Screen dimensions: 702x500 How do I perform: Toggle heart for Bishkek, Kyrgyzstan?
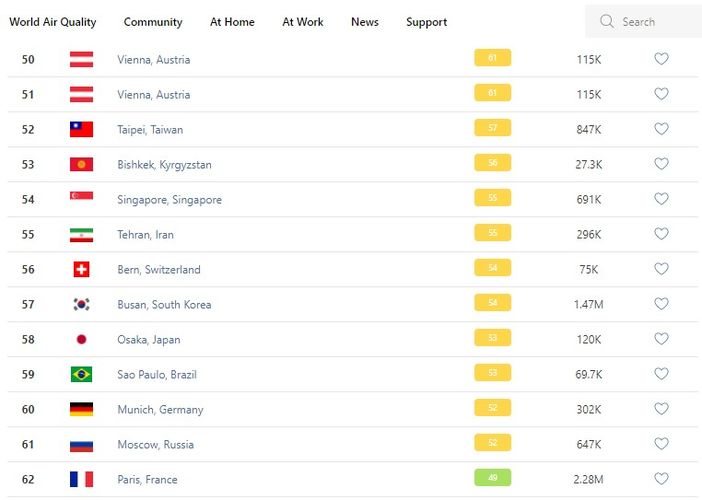[x=661, y=164]
